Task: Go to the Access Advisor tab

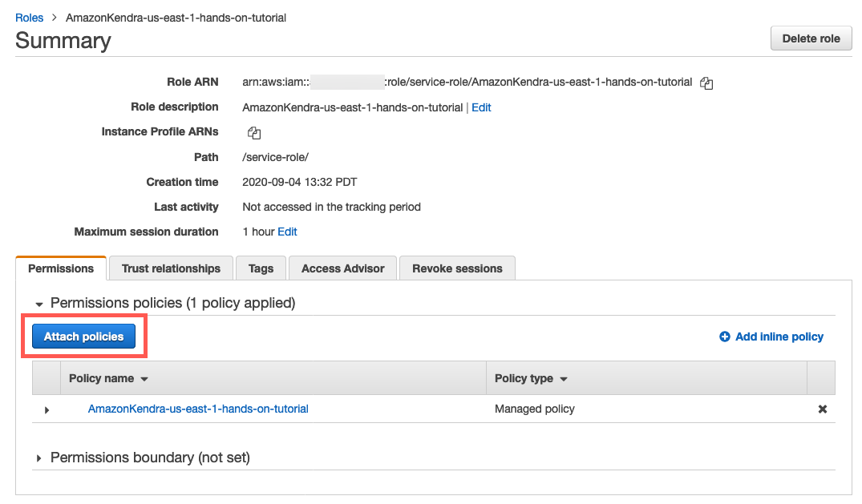Action: pyautogui.click(x=342, y=268)
